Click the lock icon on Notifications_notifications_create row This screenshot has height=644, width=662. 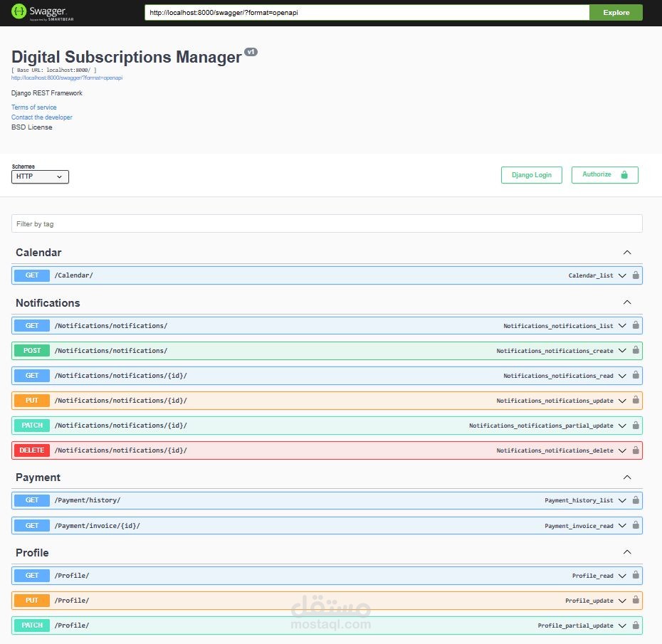(x=636, y=350)
